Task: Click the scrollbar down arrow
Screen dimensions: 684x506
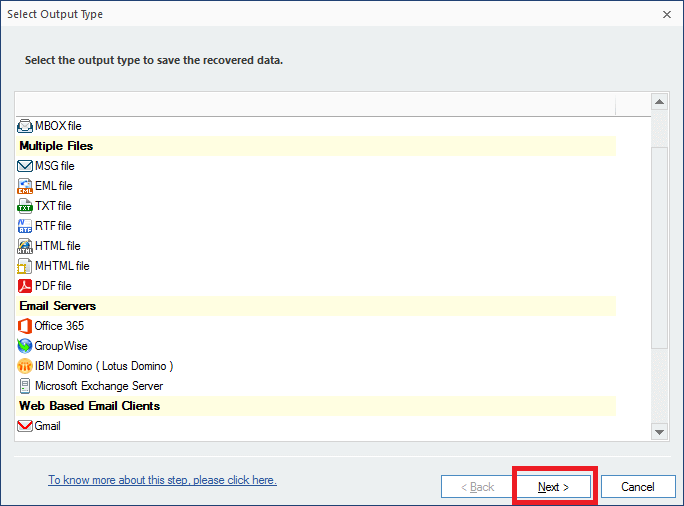Action: pos(660,432)
